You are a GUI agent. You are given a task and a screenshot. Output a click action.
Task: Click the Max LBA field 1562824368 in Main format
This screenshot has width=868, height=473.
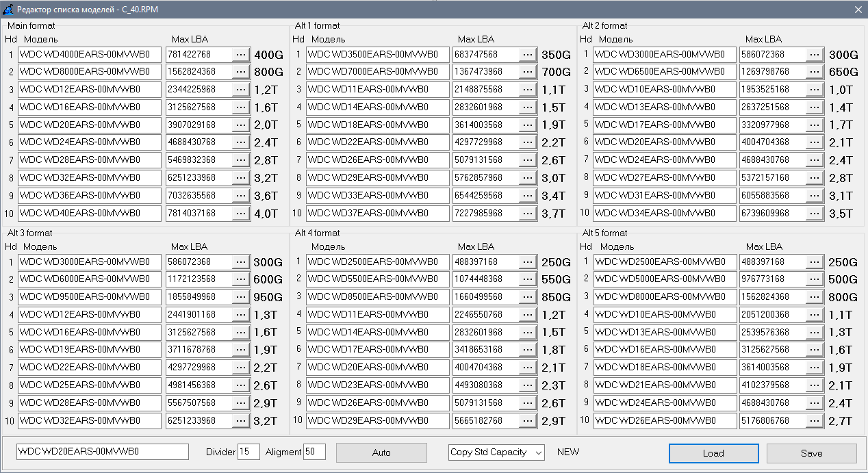point(199,72)
